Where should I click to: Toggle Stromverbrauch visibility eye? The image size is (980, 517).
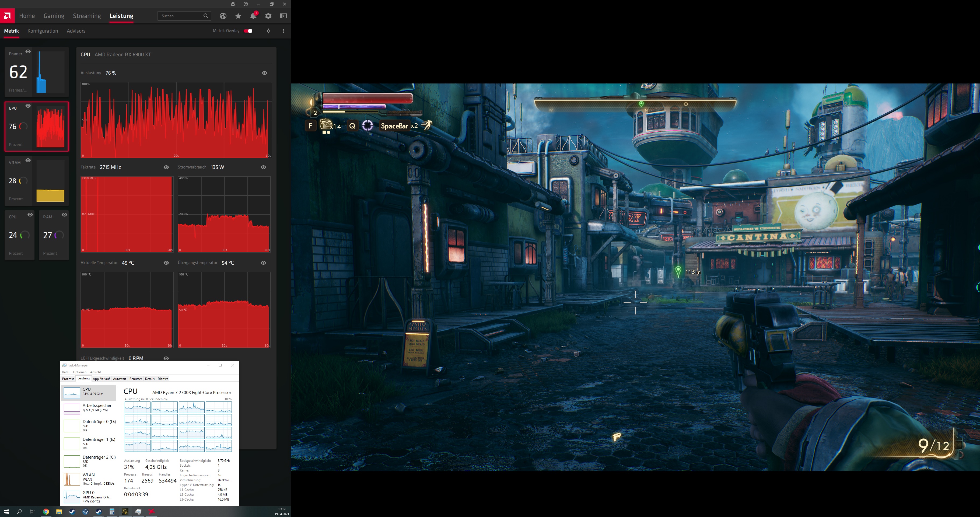[x=263, y=167]
